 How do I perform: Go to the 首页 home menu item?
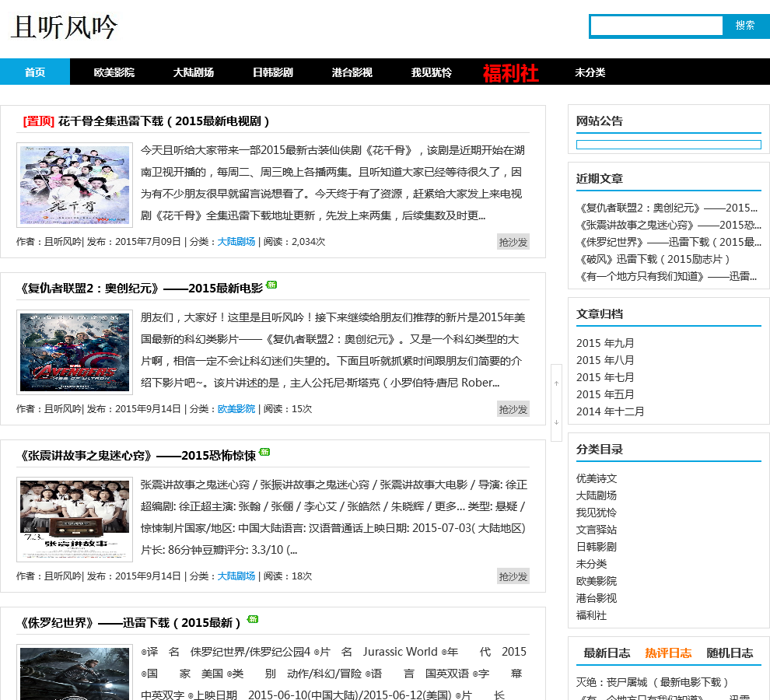click(35, 72)
